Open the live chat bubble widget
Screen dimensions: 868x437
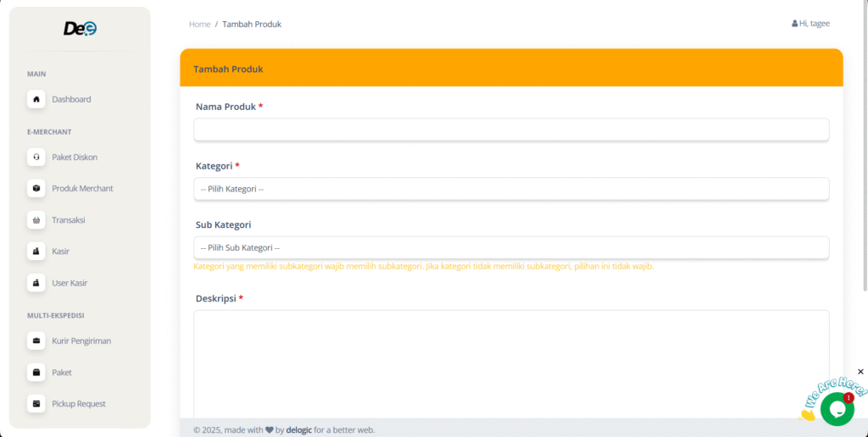(837, 408)
